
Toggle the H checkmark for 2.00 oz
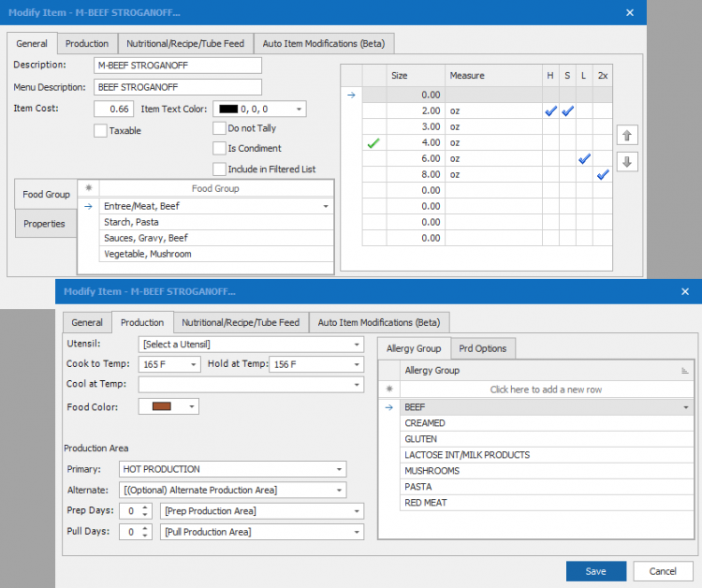coord(550,111)
